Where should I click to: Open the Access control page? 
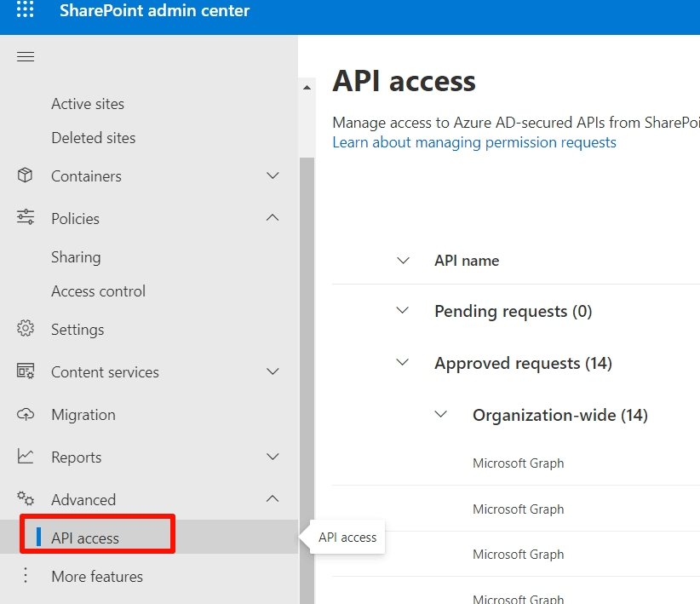[x=98, y=291]
